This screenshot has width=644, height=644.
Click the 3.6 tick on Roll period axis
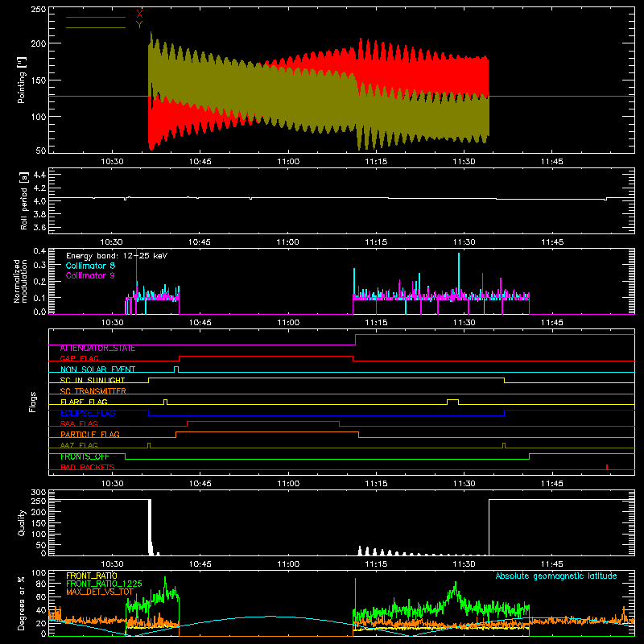pyautogui.click(x=39, y=227)
